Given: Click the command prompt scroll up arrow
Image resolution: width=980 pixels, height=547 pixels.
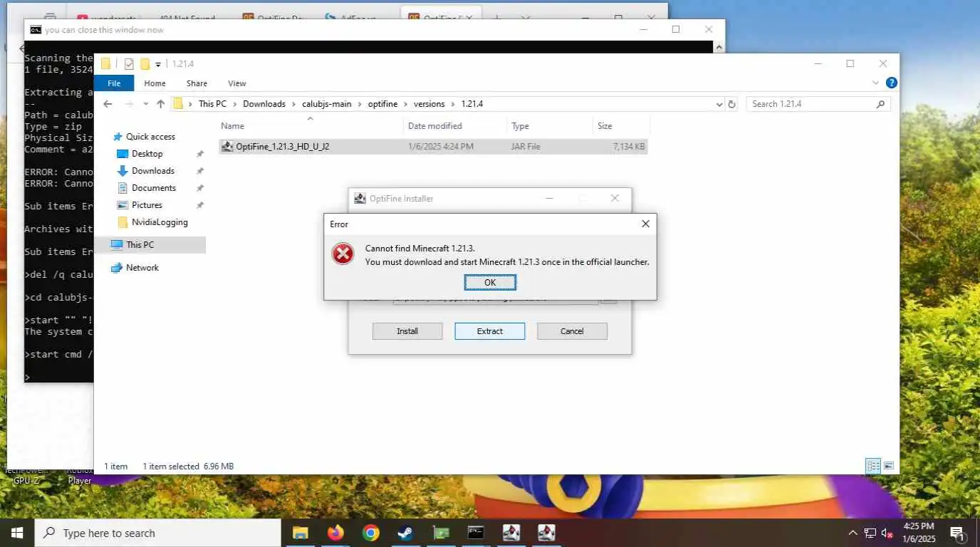Looking at the screenshot, I should click(x=719, y=47).
